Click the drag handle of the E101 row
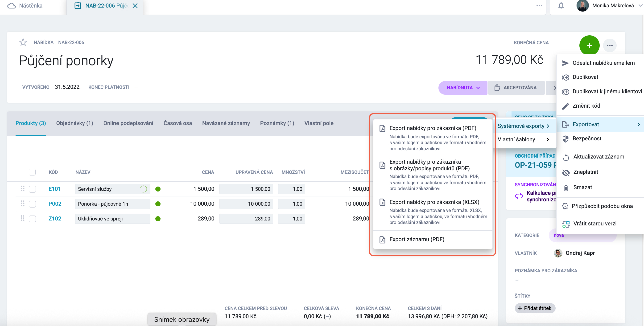 tap(22, 189)
